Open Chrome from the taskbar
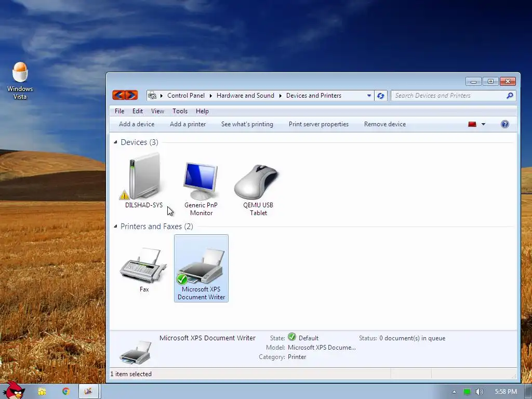532x399 pixels. pyautogui.click(x=66, y=391)
